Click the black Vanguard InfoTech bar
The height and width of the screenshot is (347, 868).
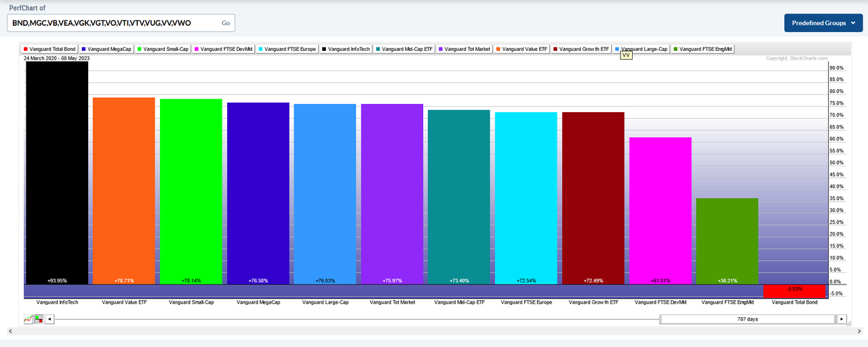57,173
